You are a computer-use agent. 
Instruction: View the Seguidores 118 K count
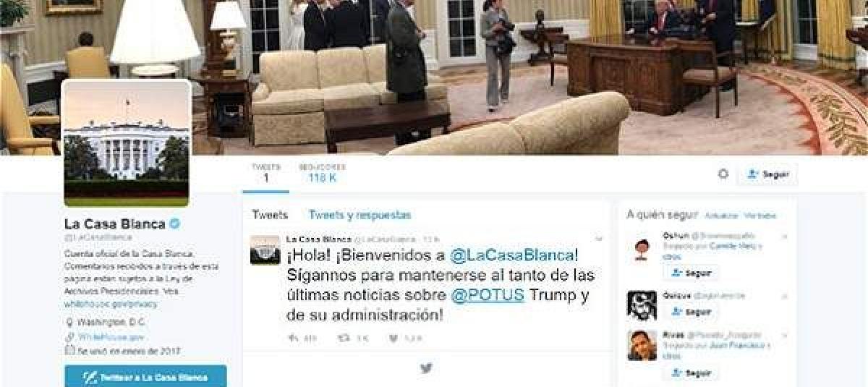[x=322, y=173]
